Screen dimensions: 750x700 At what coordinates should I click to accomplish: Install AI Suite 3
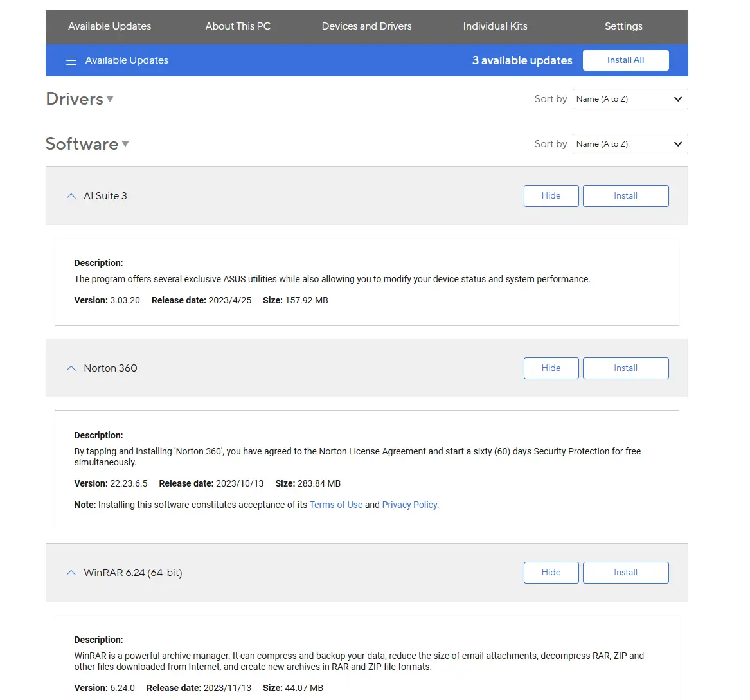point(625,196)
